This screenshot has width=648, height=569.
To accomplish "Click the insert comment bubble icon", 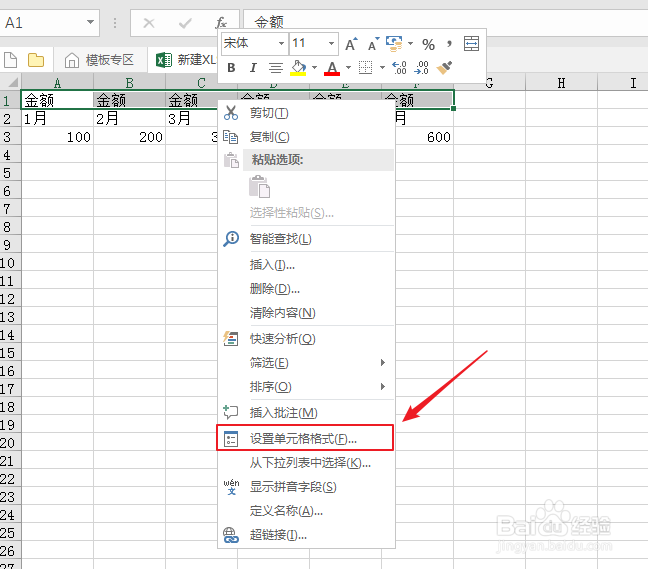I will [x=231, y=412].
